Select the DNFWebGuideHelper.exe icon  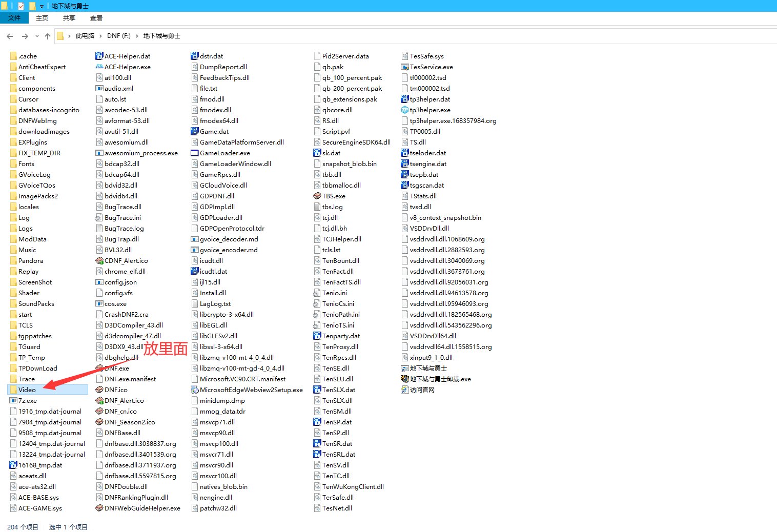click(99, 508)
